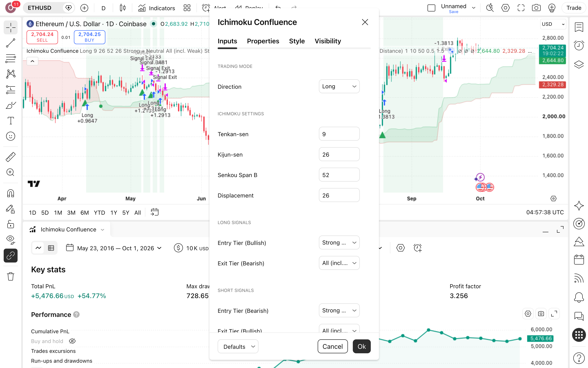This screenshot has height=368, width=588.
Task: Open object tree layers icon
Action: 579,64
